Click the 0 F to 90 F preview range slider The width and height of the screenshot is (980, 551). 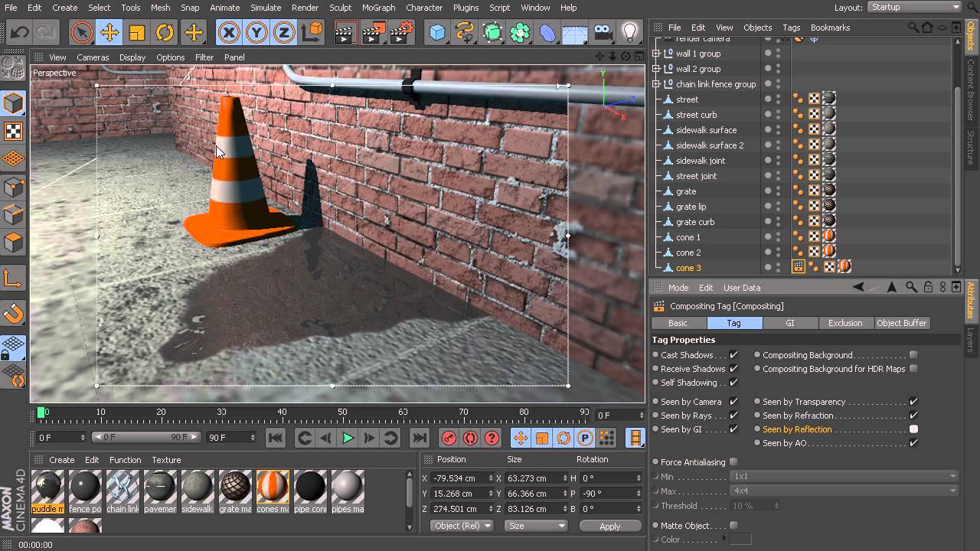click(145, 437)
